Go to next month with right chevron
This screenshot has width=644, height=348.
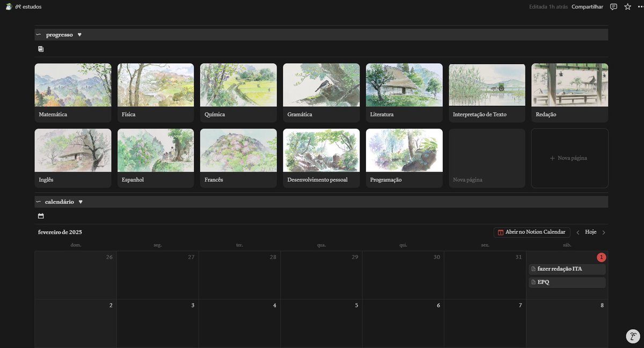coord(604,232)
